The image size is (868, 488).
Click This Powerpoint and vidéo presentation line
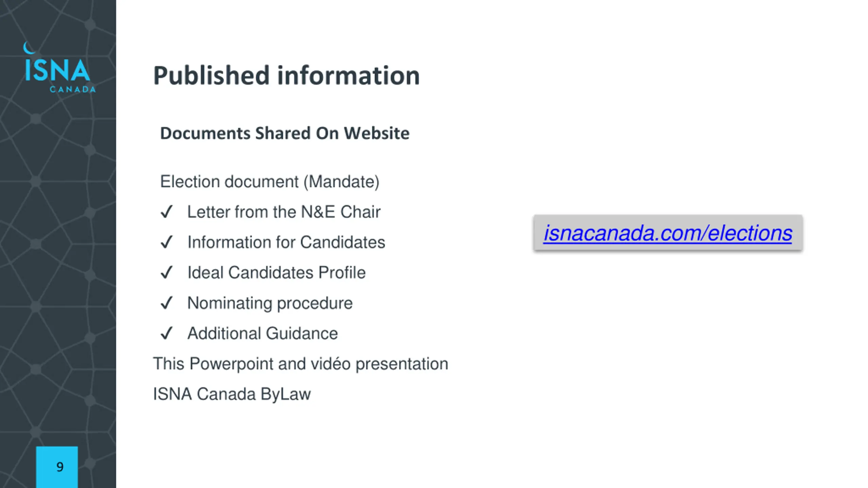point(300,364)
